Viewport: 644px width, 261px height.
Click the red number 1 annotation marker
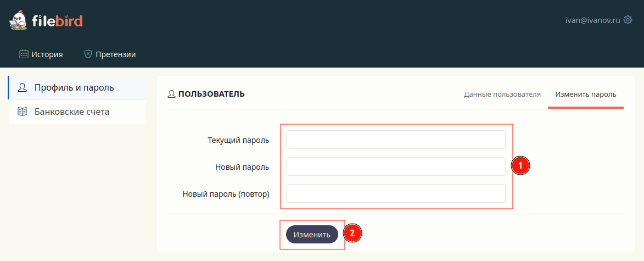point(520,165)
